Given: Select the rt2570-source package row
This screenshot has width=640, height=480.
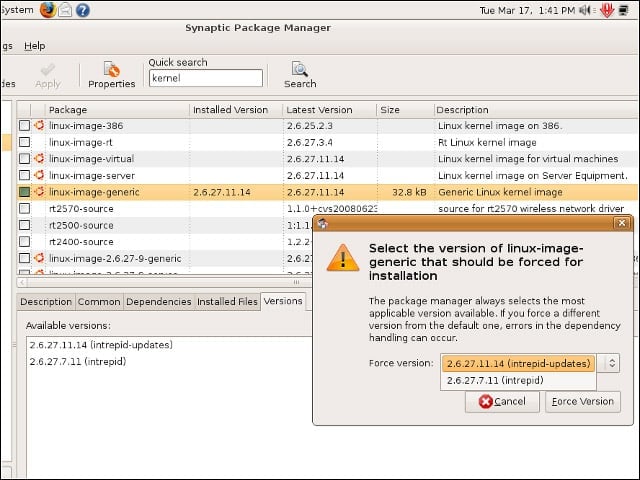Looking at the screenshot, I should (x=327, y=208).
